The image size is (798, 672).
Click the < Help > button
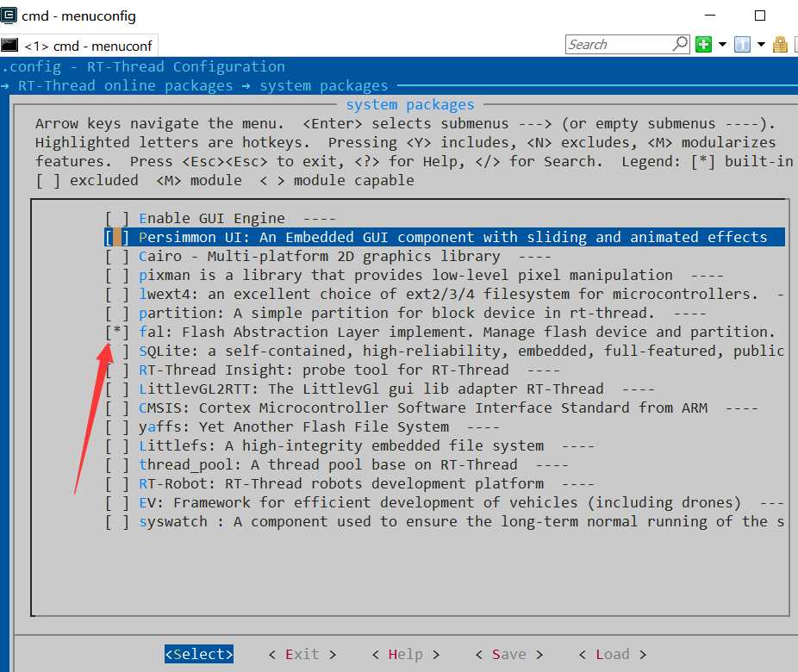[406, 654]
